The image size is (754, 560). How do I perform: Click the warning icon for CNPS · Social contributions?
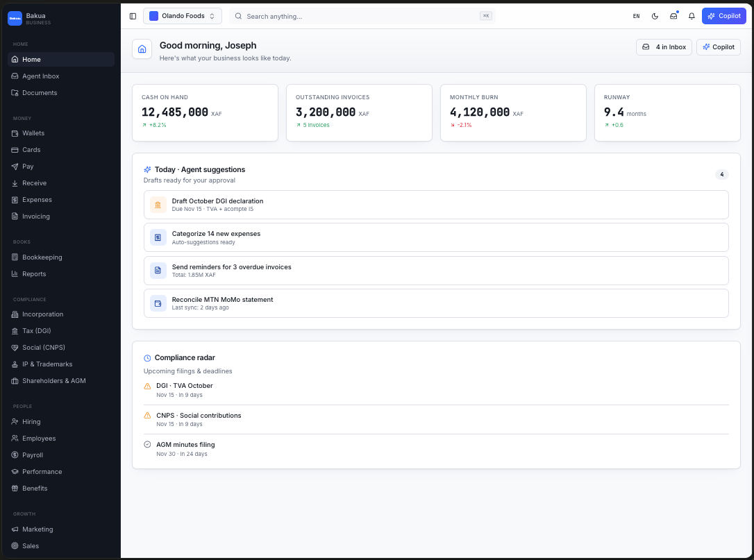[148, 415]
